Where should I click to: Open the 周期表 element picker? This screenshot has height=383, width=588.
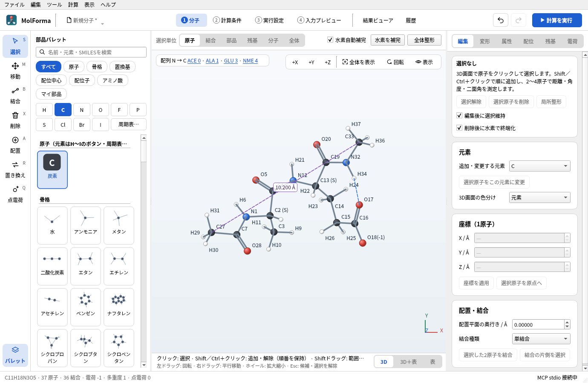click(x=129, y=124)
